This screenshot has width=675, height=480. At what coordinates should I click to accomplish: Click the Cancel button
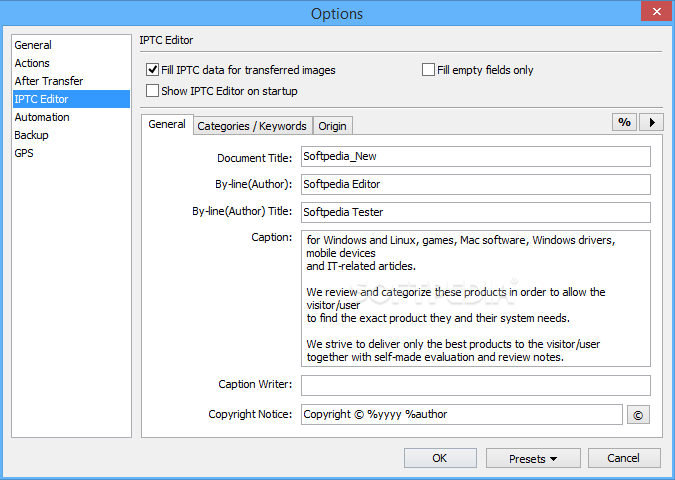pos(624,458)
